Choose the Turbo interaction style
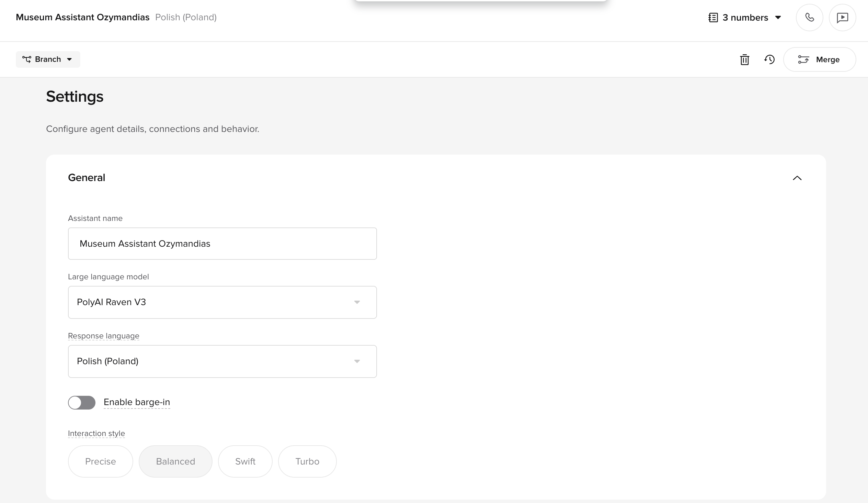 coord(307,461)
